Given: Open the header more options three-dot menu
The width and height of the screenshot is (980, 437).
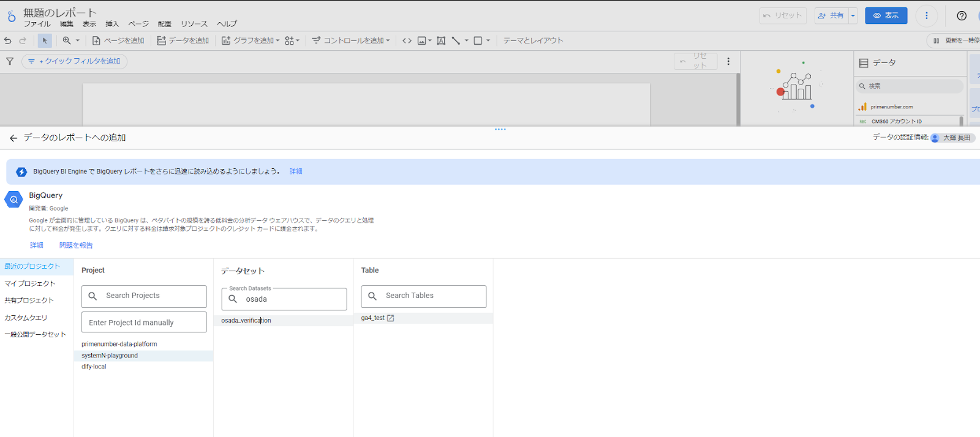Looking at the screenshot, I should point(926,15).
